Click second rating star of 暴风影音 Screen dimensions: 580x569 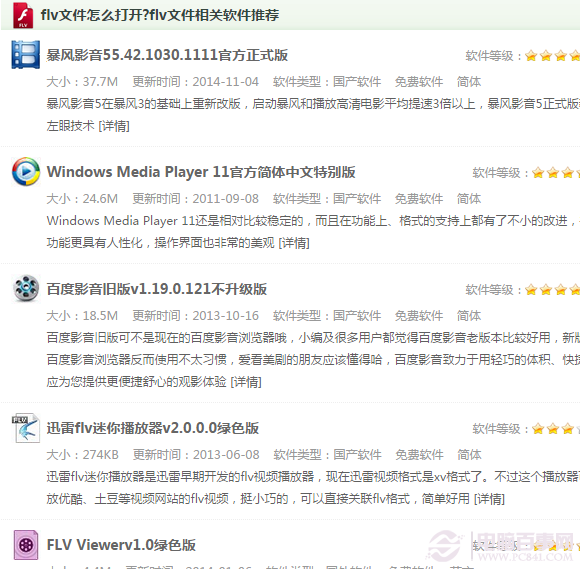click(546, 56)
